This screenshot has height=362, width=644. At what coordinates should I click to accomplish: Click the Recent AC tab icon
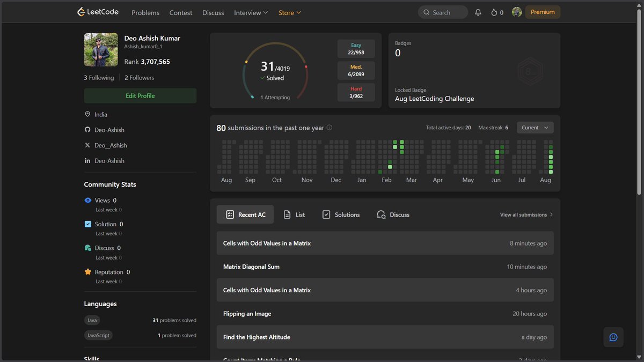(230, 215)
